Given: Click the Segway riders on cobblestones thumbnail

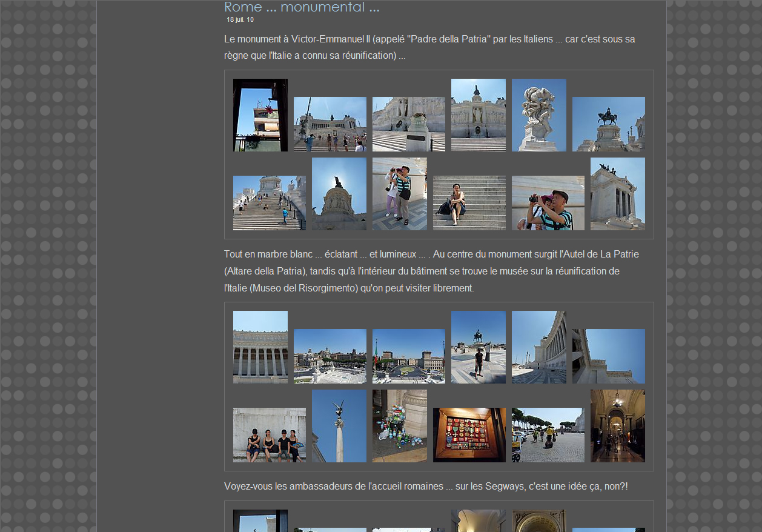Looking at the screenshot, I should tap(548, 435).
